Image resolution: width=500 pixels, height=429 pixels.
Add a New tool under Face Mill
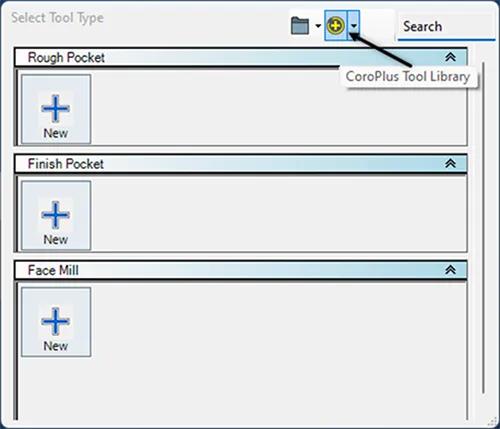tap(56, 322)
